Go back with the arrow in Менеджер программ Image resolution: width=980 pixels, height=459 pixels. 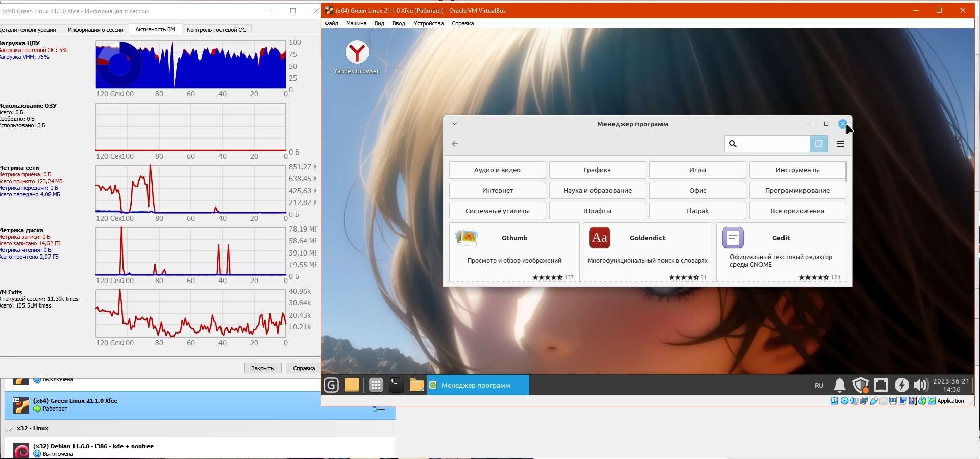tap(455, 144)
